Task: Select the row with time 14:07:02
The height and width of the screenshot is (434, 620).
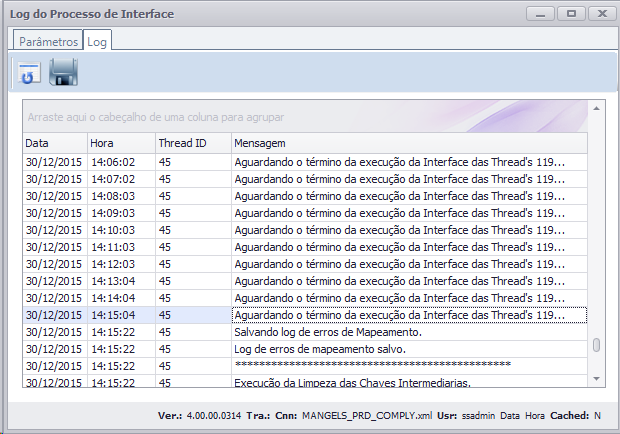Action: coord(305,179)
